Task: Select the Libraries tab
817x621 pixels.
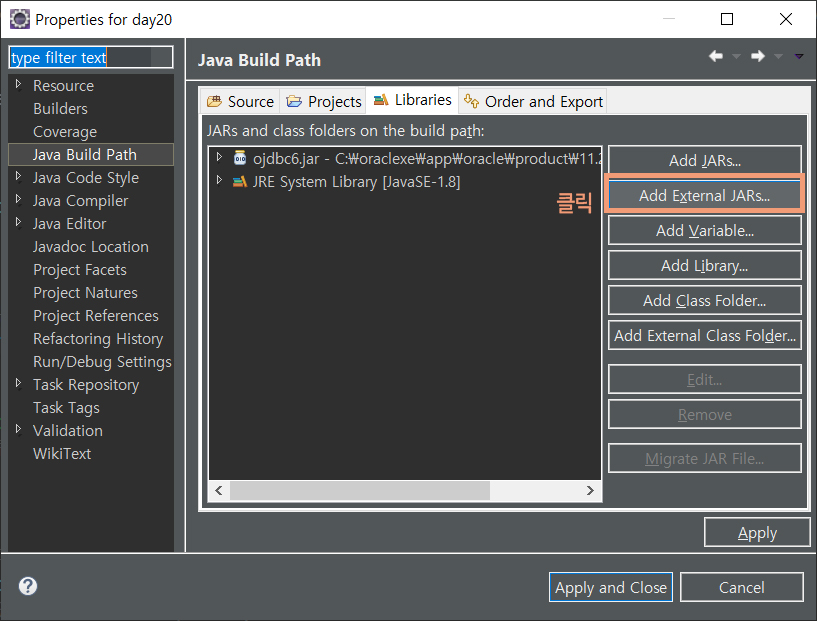Action: point(413,100)
